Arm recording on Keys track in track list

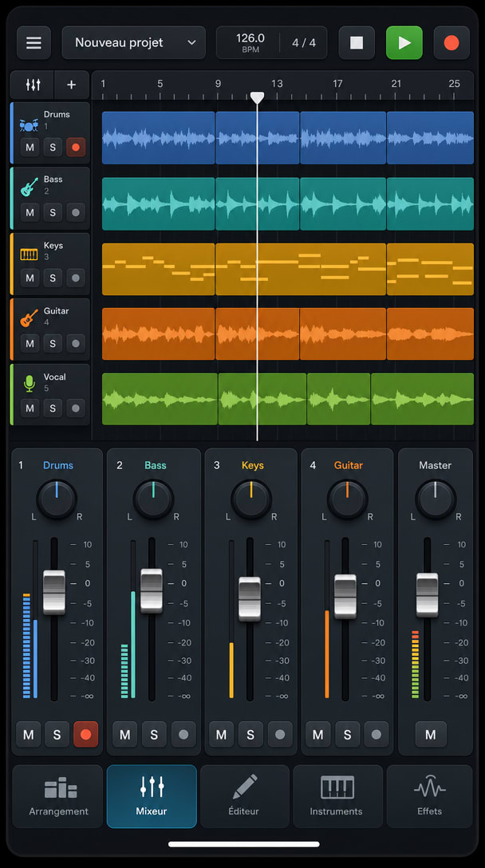click(76, 278)
